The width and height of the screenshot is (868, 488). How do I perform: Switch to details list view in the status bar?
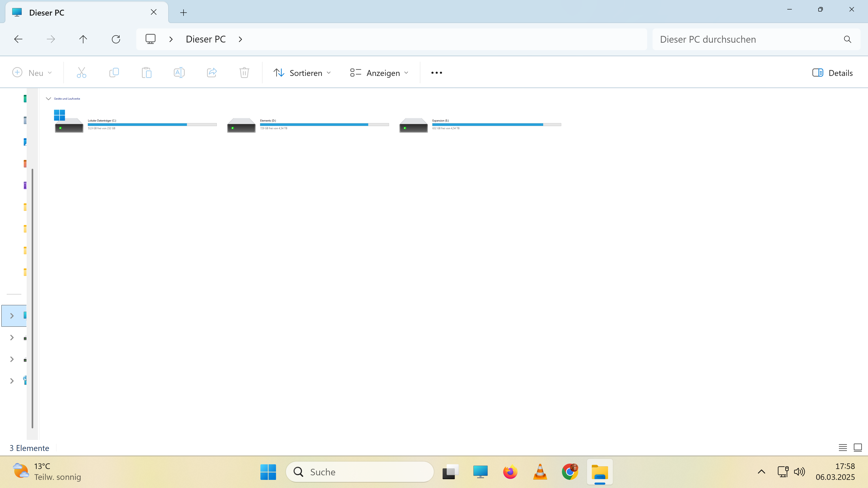click(843, 448)
